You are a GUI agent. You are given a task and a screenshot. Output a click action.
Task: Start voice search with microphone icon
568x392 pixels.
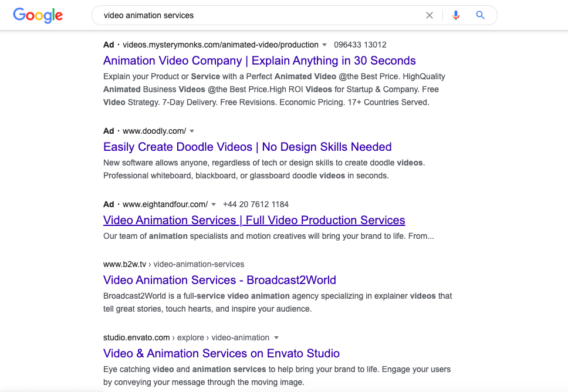(456, 15)
